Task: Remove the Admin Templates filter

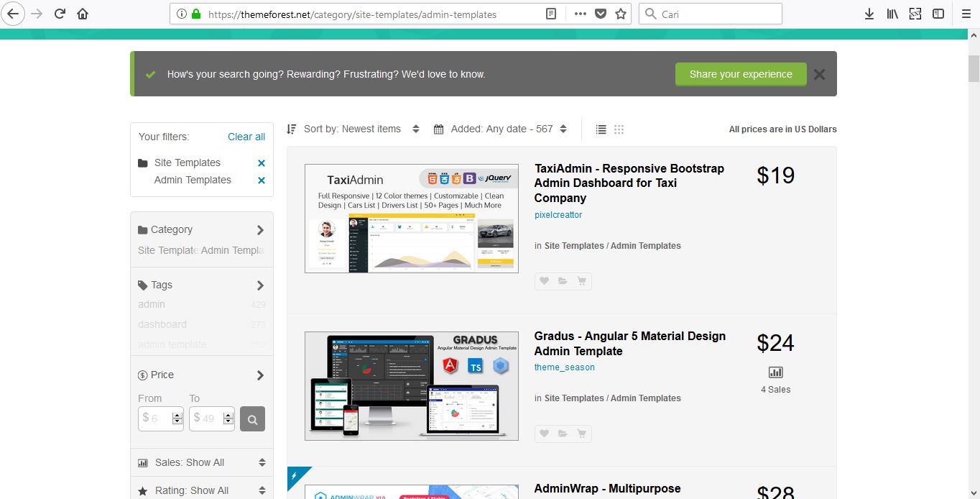Action: tap(262, 180)
